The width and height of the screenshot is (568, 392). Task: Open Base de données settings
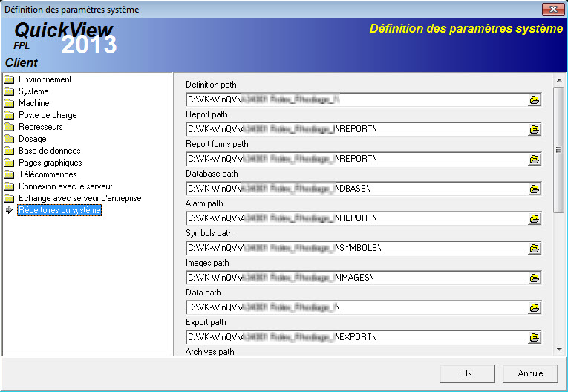tap(49, 151)
